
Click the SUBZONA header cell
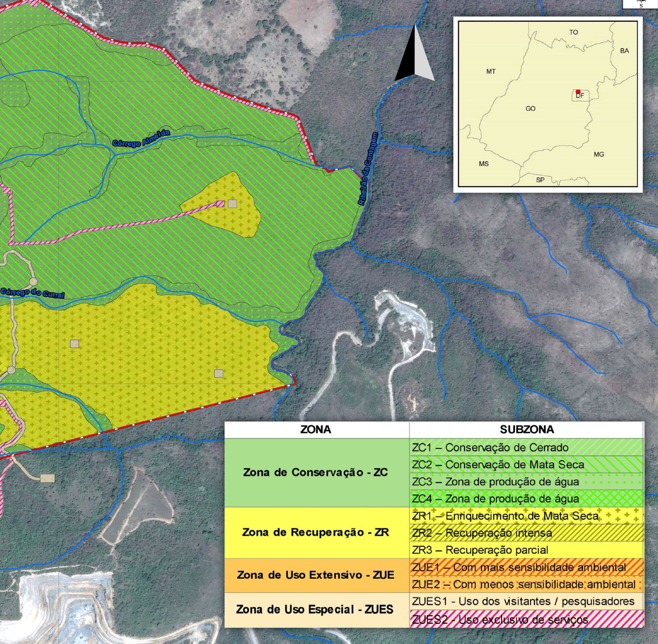point(527,430)
